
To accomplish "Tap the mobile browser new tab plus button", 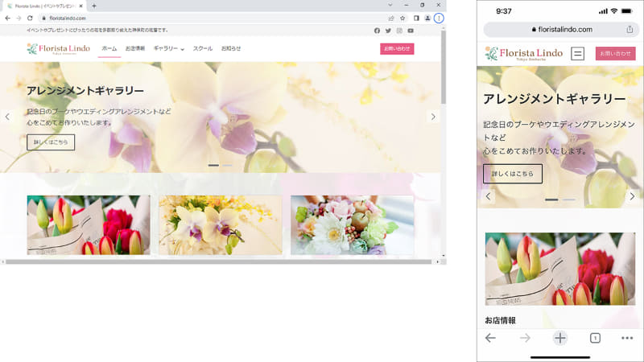I will tap(559, 338).
